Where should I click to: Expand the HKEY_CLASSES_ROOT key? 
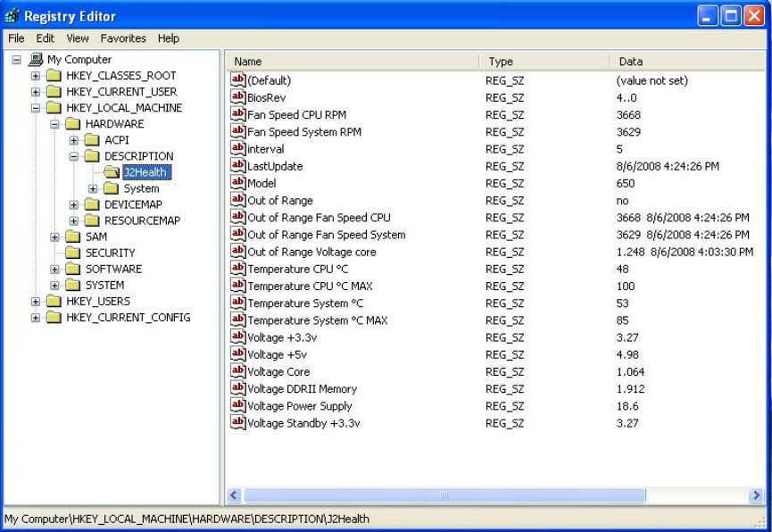pos(36,76)
